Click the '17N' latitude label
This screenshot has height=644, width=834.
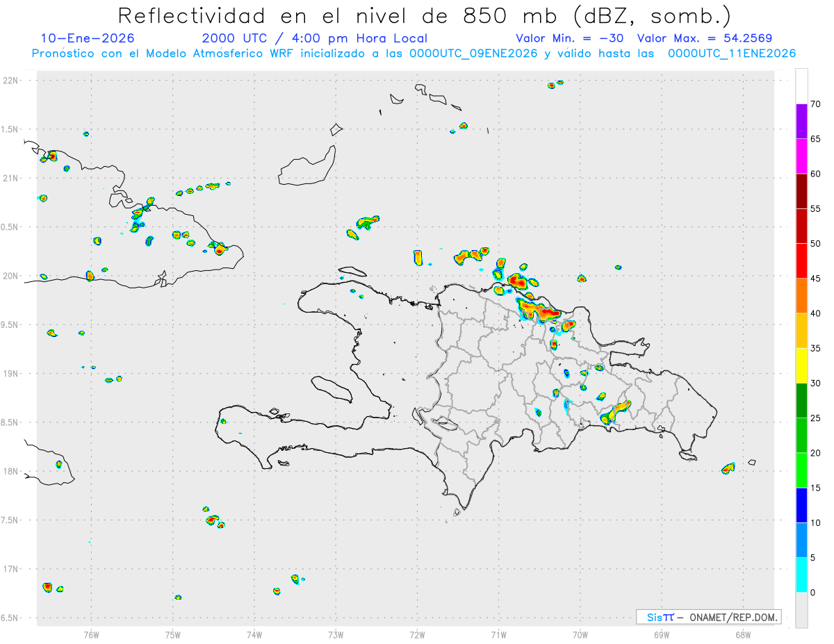point(11,569)
